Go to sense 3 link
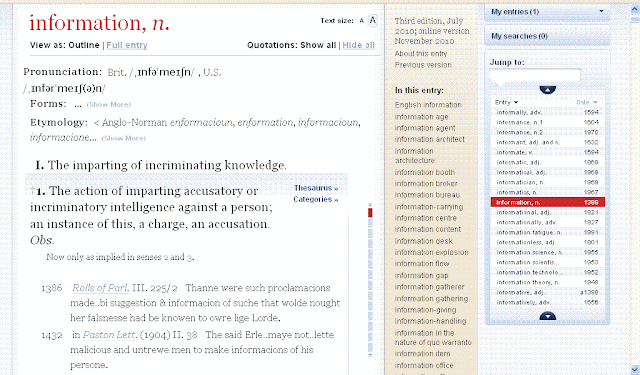640x375 pixels. pyautogui.click(x=189, y=257)
